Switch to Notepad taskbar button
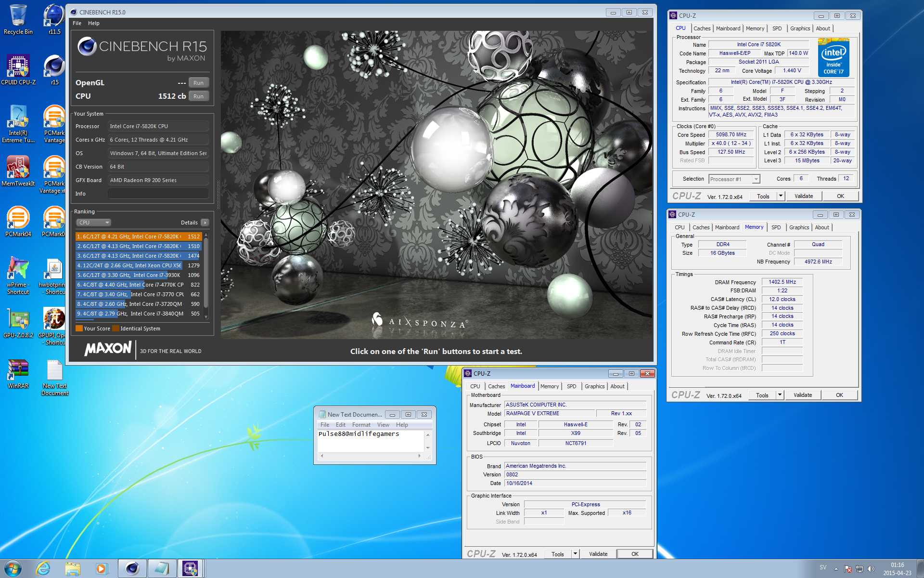The width and height of the screenshot is (924, 578). 161,568
